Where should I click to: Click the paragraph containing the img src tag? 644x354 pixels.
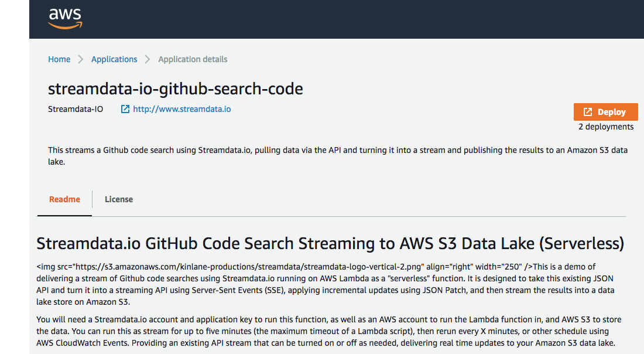(326, 284)
